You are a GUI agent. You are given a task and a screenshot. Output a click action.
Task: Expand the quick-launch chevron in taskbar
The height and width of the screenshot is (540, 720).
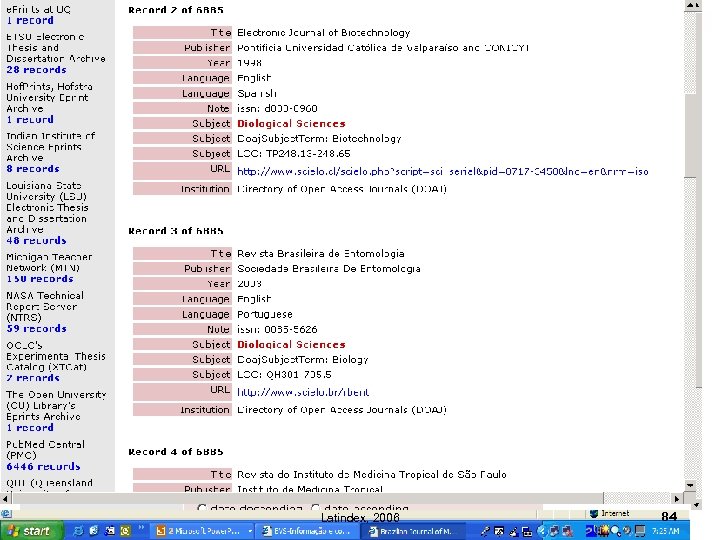pos(141,529)
